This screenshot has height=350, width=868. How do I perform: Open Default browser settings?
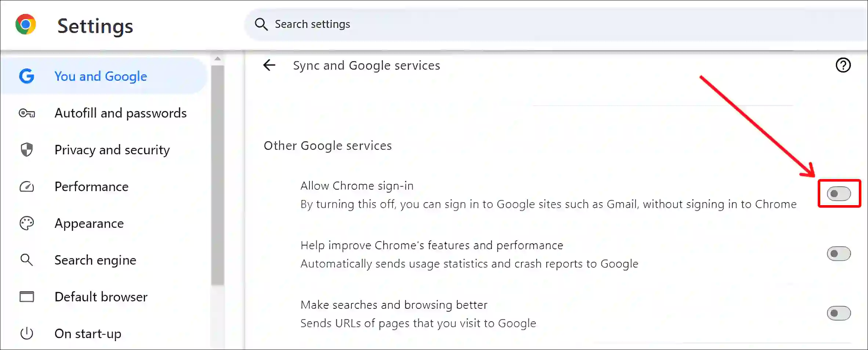point(101,297)
